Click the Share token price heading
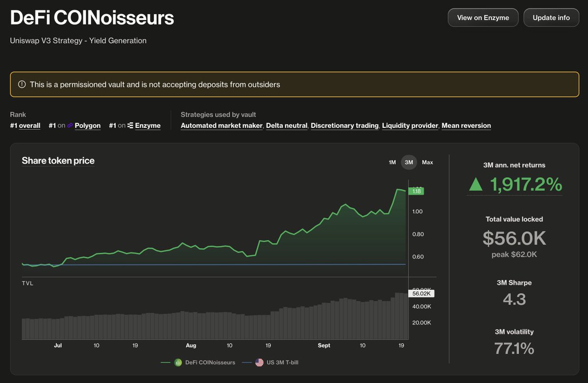588x383 pixels. click(58, 161)
